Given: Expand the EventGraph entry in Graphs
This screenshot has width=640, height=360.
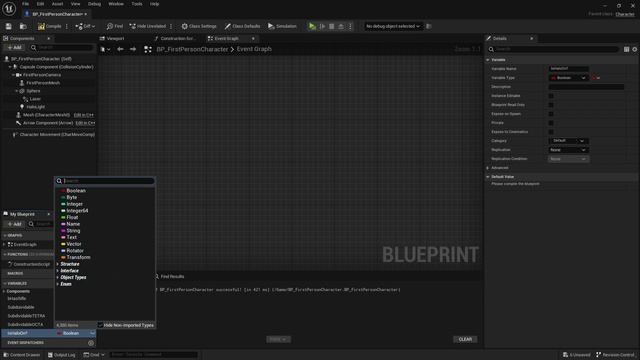Looking at the screenshot, I should pyautogui.click(x=4, y=244).
